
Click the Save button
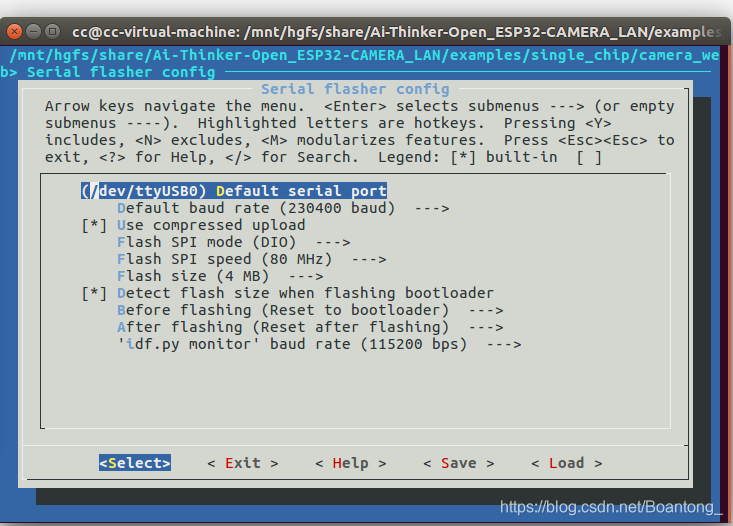[459, 463]
